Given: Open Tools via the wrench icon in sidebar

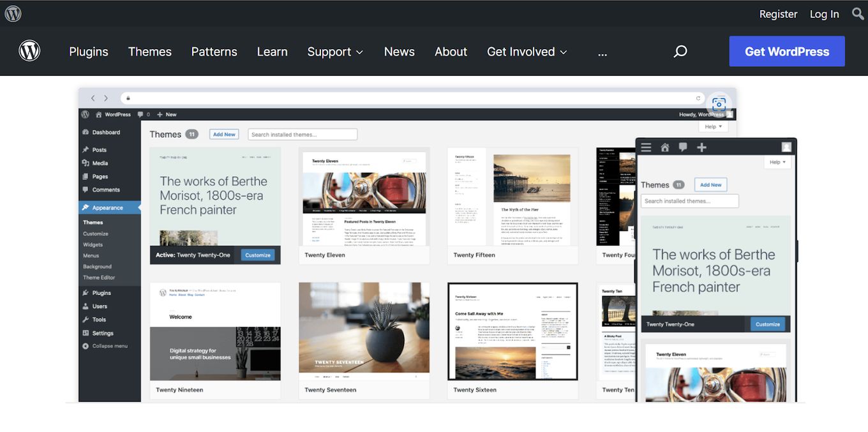Looking at the screenshot, I should [x=86, y=320].
